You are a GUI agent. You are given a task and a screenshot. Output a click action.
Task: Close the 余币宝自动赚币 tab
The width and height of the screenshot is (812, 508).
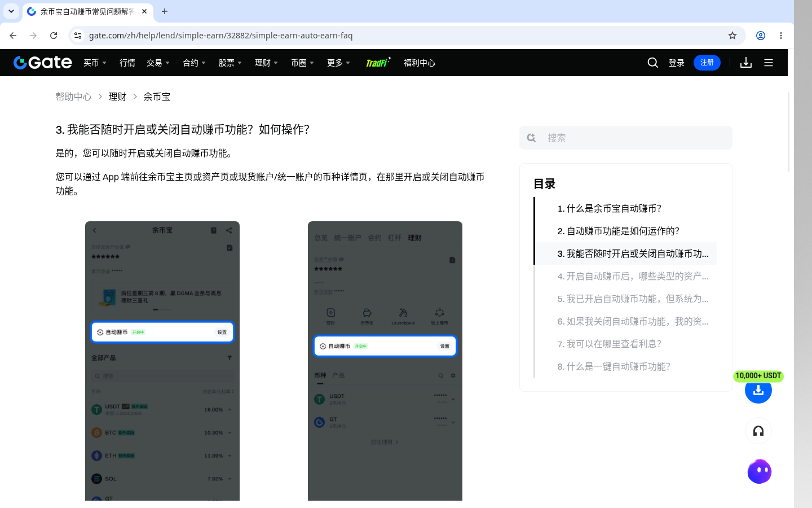(144, 11)
